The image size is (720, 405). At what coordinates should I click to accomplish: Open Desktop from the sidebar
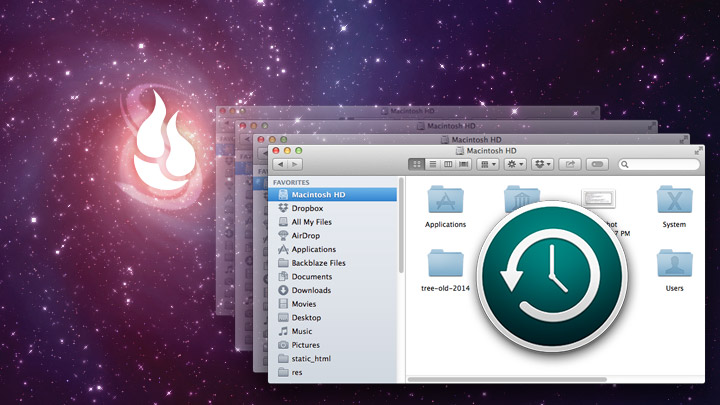coord(332,318)
